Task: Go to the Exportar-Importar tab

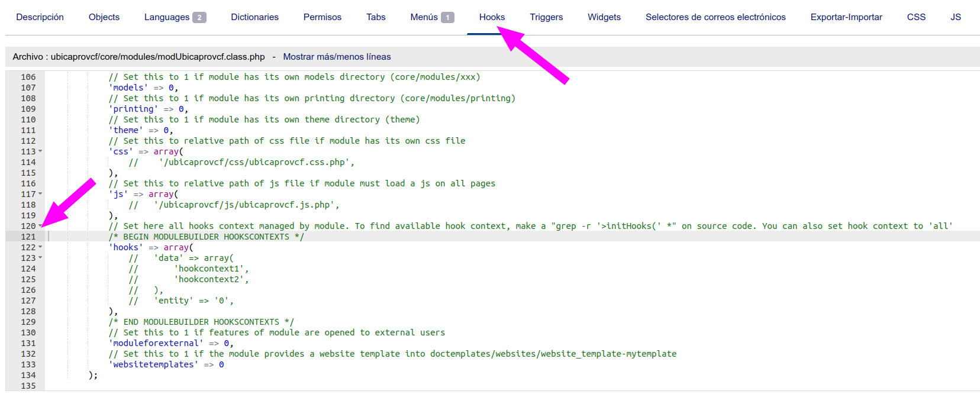Action: [x=846, y=17]
